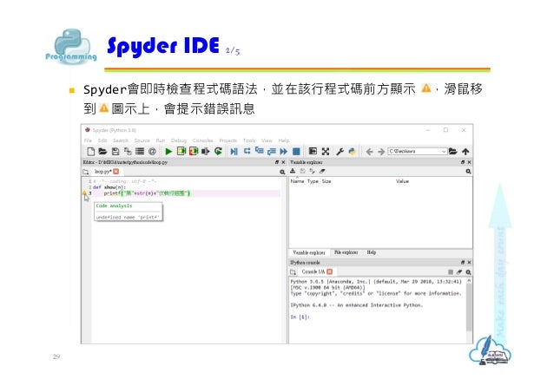
Task: Run the current cell
Action: click(181, 152)
